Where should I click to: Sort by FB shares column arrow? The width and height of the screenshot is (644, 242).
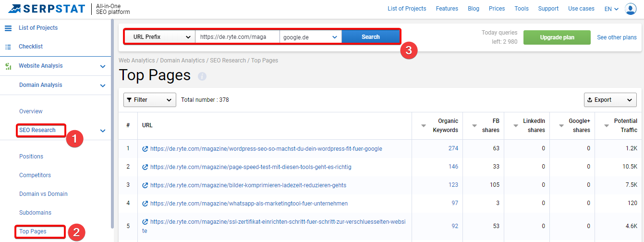pos(475,126)
